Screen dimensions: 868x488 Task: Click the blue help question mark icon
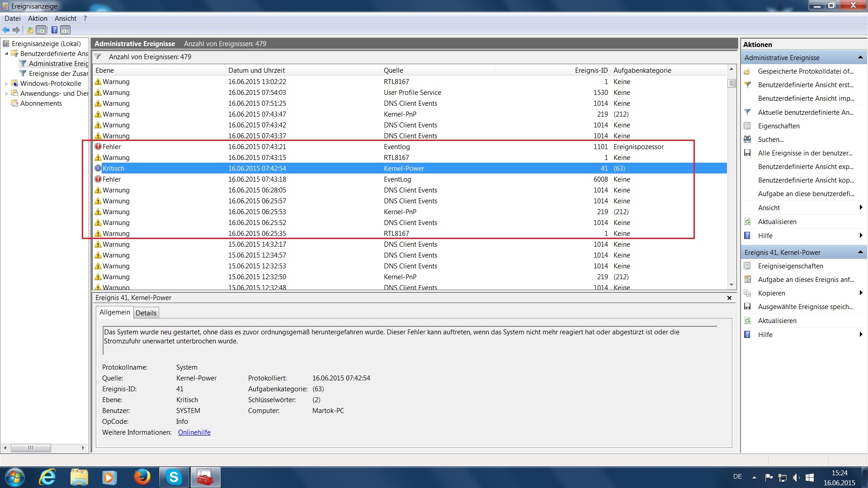[54, 30]
